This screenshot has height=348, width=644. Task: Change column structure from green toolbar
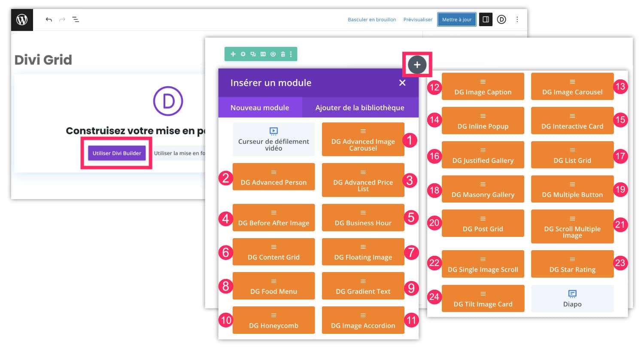tap(263, 54)
